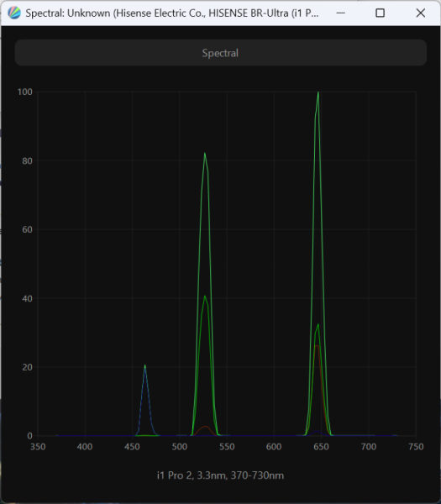Click the '60' label on the vertical axis
441x504 pixels.
pos(28,229)
